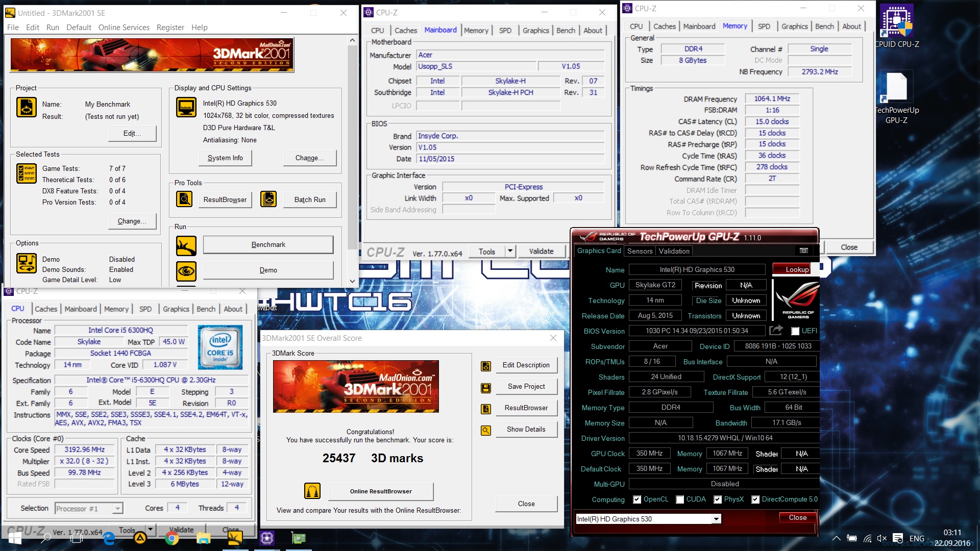Click the eye icon beside the Demo button
This screenshot has height=551, width=980.
(186, 271)
